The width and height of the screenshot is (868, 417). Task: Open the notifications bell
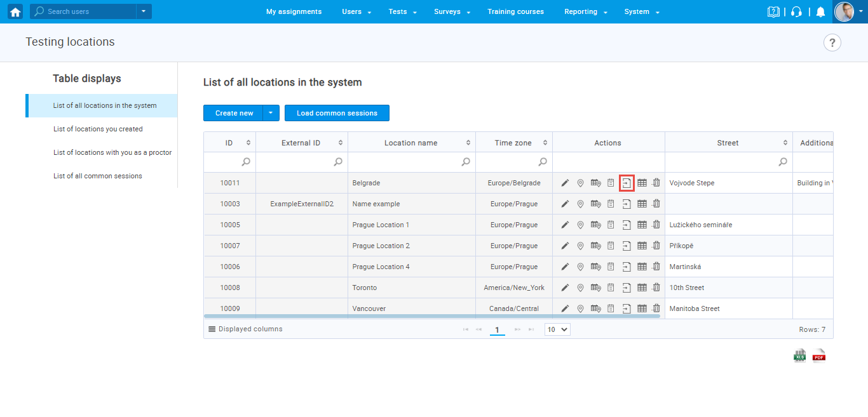(820, 12)
